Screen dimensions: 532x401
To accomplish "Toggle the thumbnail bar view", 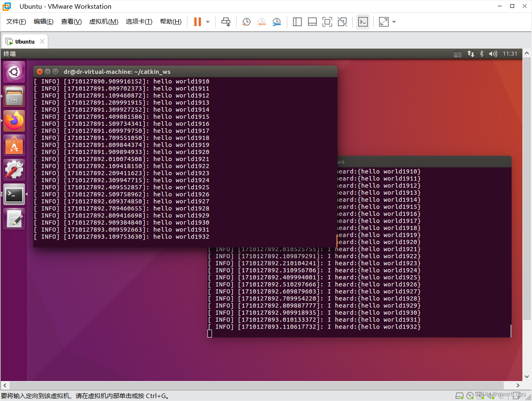I will pos(312,22).
